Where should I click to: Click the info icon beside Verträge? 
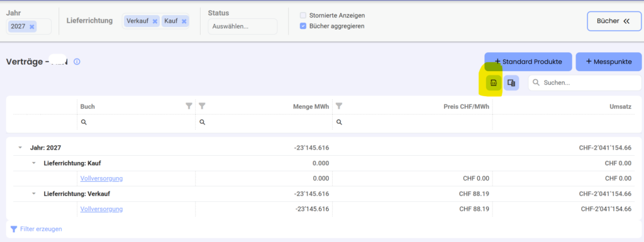click(x=77, y=62)
